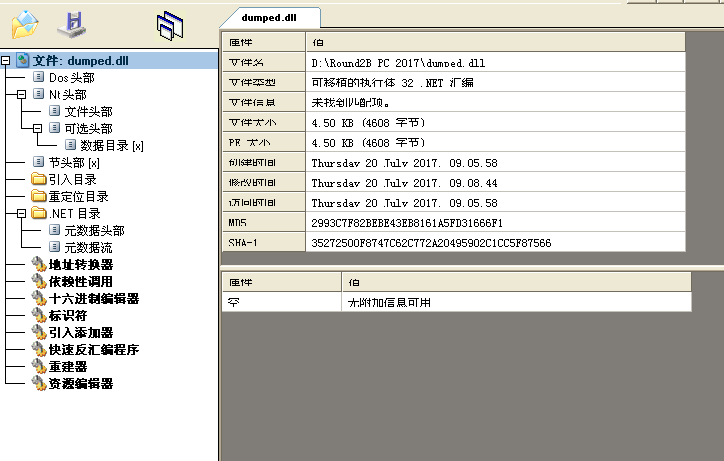Open the 十六进制编辑器 hex editor
This screenshot has width=724, height=461.
(x=94, y=299)
